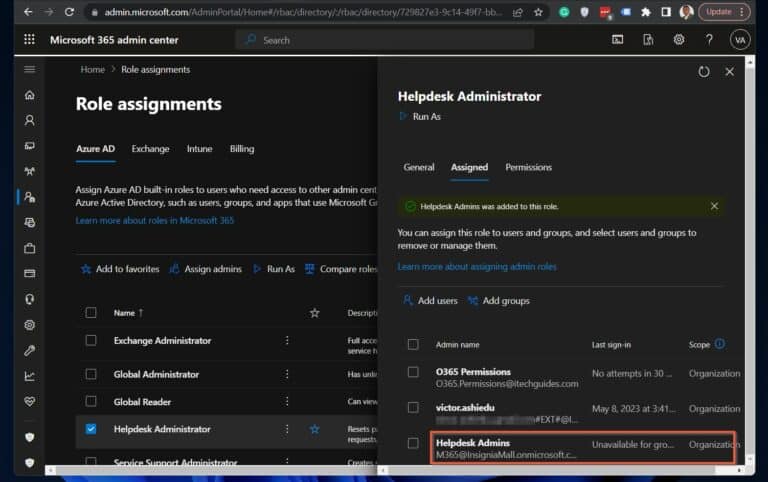The image size is (768, 482).
Task: Open more actions for Exchange Administrator
Action: pyautogui.click(x=287, y=340)
